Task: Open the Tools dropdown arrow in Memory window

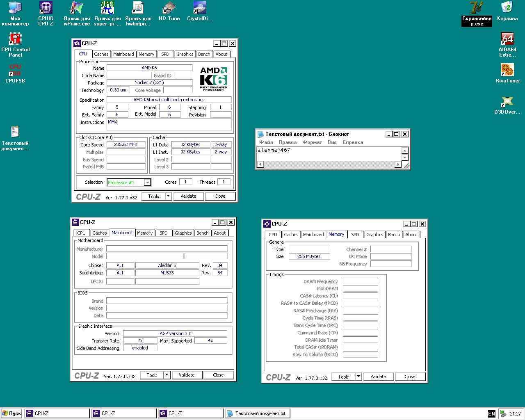Action: pos(358,377)
